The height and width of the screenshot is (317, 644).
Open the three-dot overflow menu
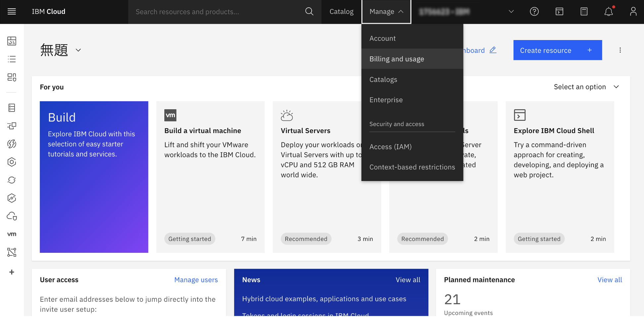[x=620, y=50]
